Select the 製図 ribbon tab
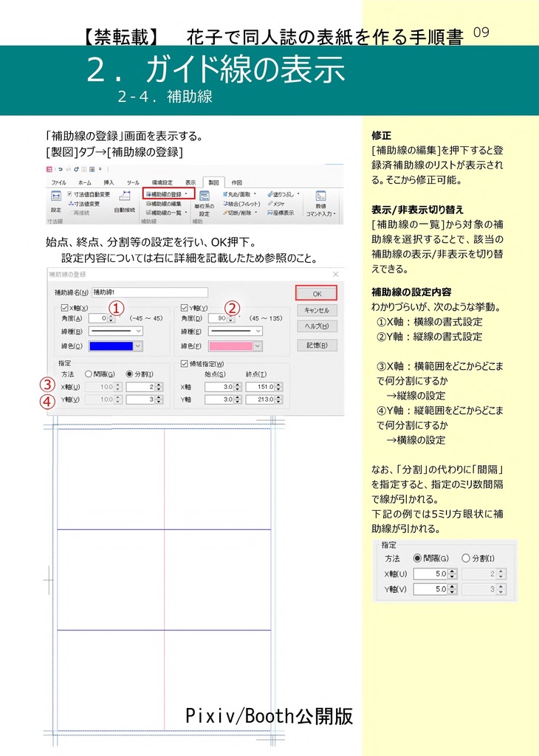Screen dimensions: 539x756 pyautogui.click(x=213, y=182)
